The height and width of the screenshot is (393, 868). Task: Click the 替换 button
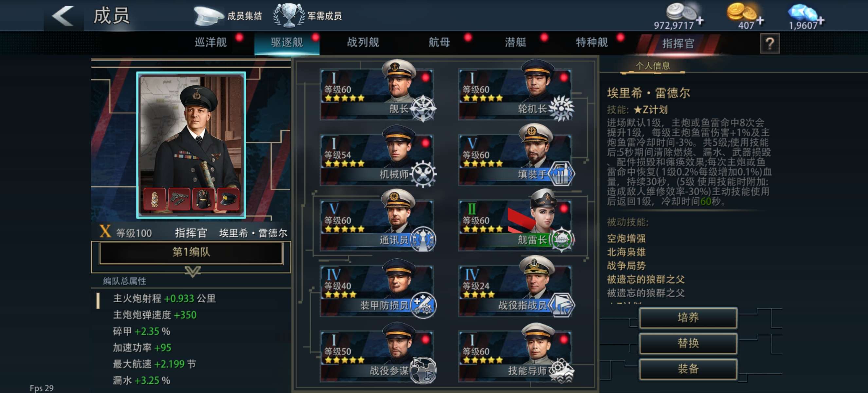coord(688,343)
